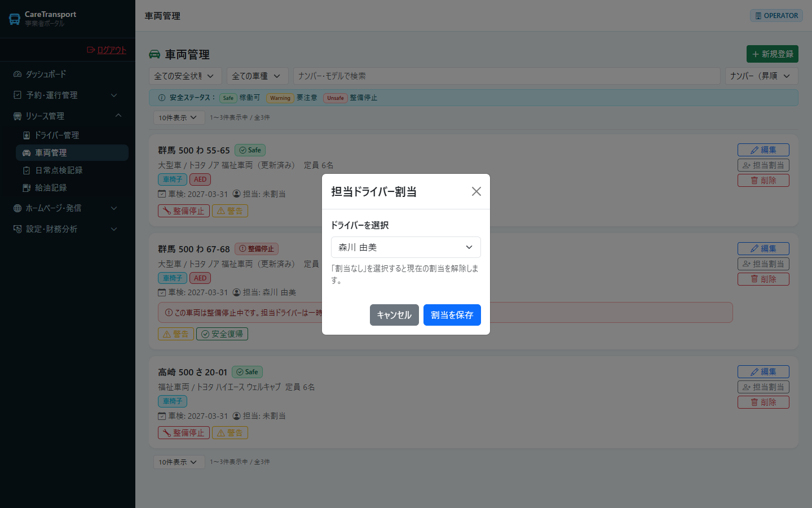This screenshot has width=812, height=508.
Task: Click the OPERATOR badge
Action: 776,16
